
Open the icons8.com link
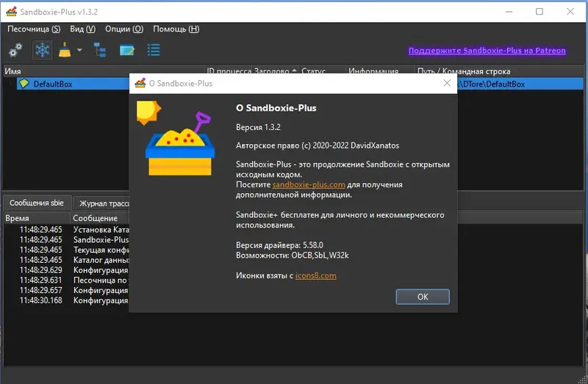point(316,276)
